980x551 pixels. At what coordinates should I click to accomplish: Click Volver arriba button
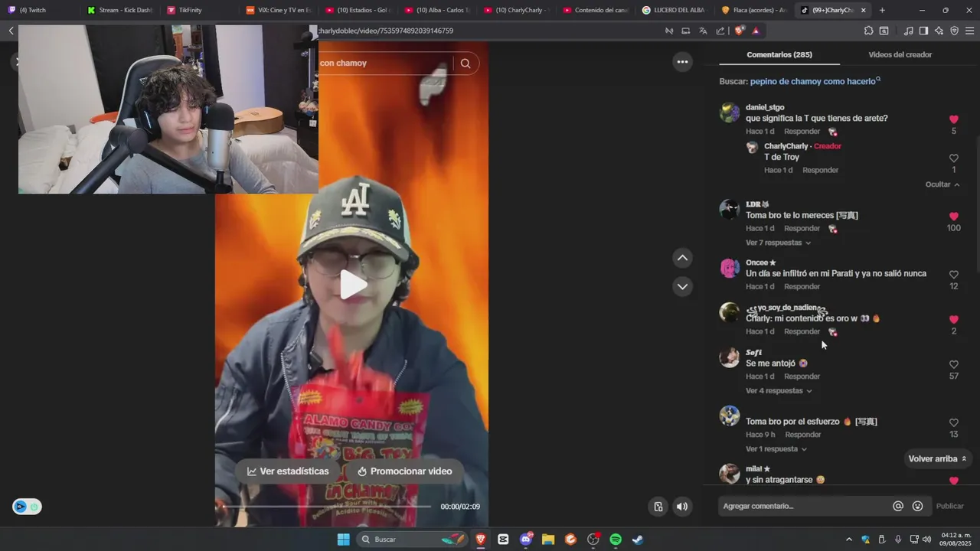click(937, 458)
